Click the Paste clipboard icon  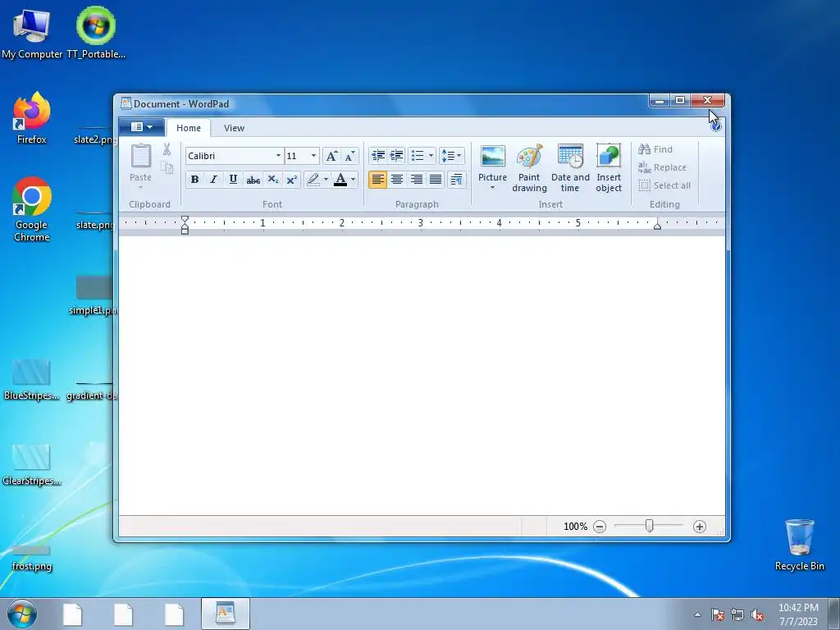[141, 156]
